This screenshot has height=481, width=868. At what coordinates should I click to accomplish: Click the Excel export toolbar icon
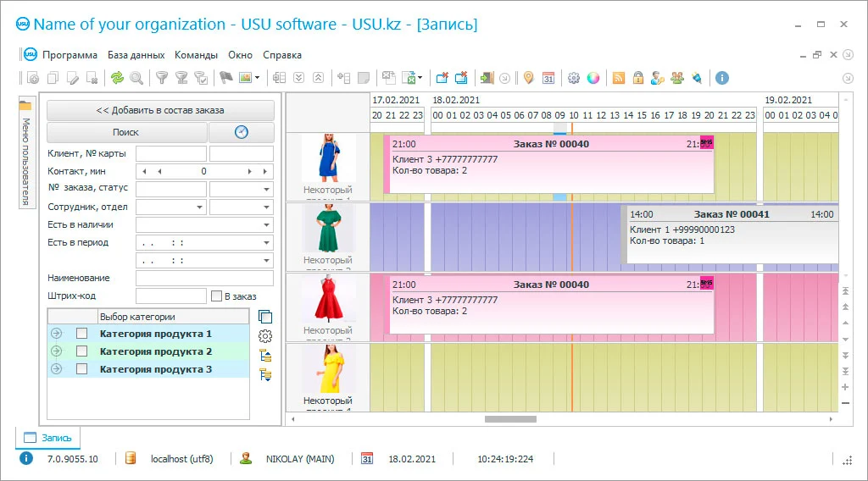(409, 78)
